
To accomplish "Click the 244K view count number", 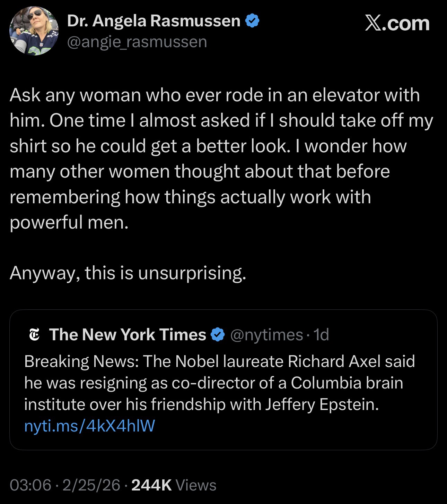I will pos(151,485).
